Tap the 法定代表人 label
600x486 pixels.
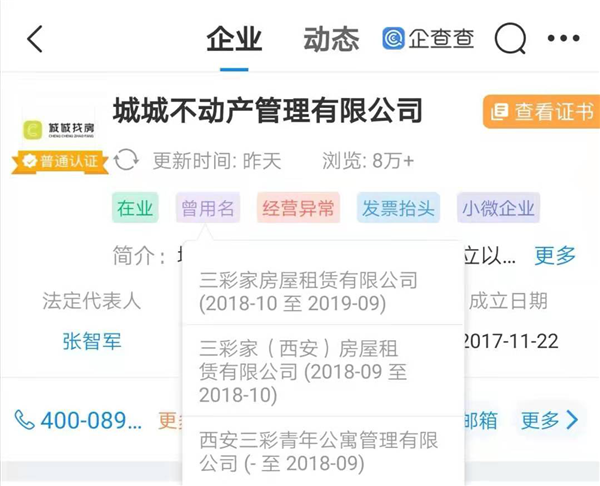click(x=92, y=300)
